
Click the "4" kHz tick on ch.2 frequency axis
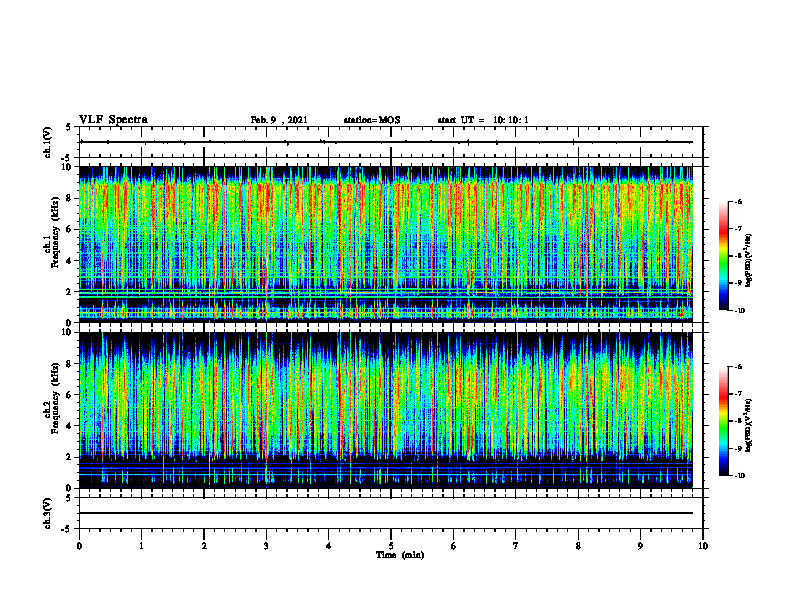pos(69,426)
